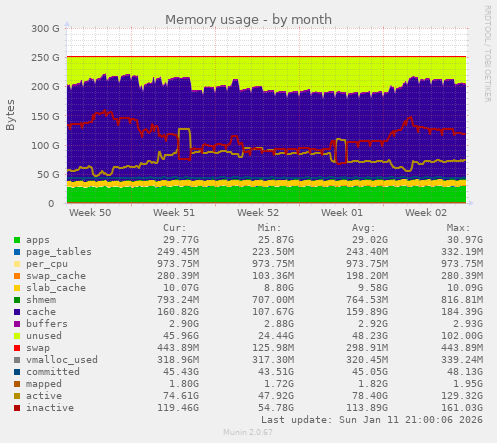Click the Cur: column header
The height and width of the screenshot is (443, 497).
pos(175,228)
